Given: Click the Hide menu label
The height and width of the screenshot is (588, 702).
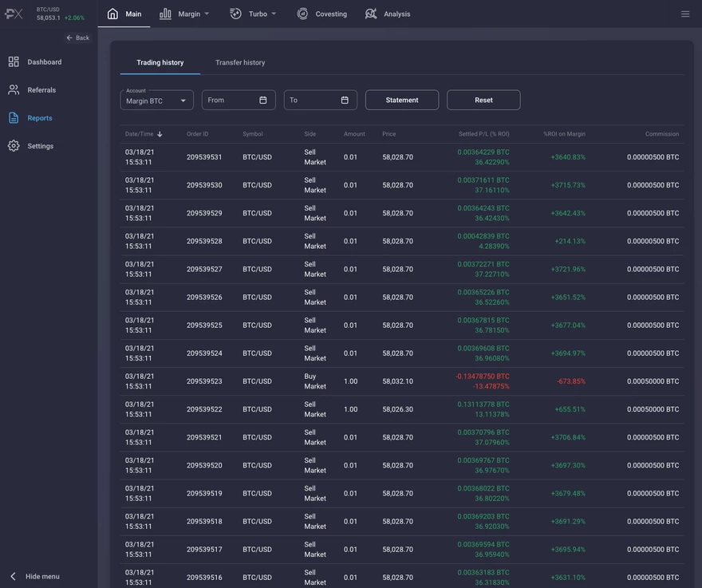Looking at the screenshot, I should point(42,576).
